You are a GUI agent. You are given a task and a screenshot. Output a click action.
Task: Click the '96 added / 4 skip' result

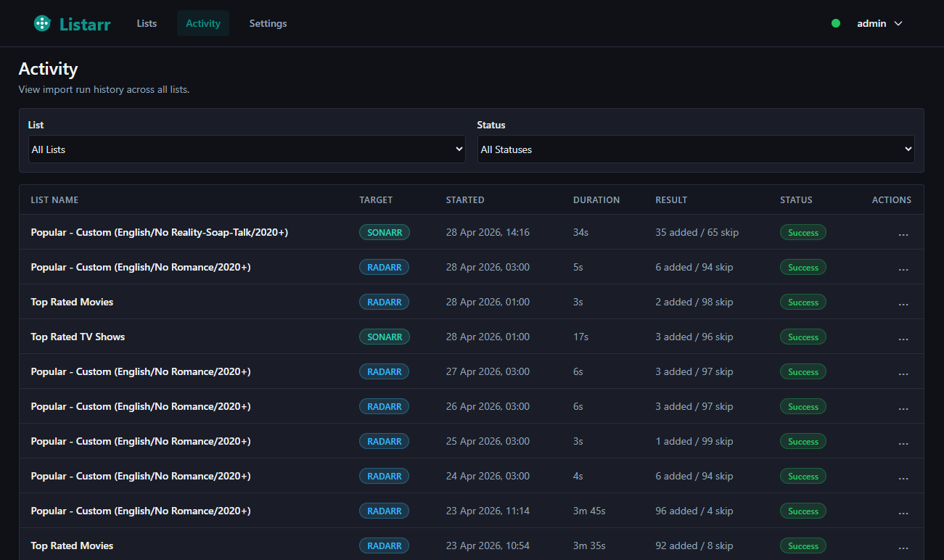(x=694, y=511)
